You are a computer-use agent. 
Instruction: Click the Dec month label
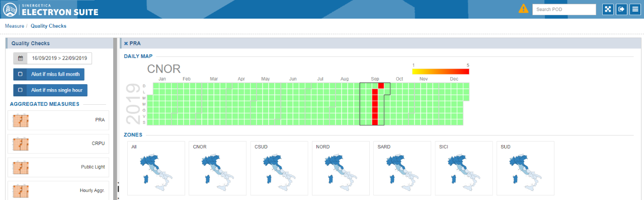pyautogui.click(x=454, y=79)
